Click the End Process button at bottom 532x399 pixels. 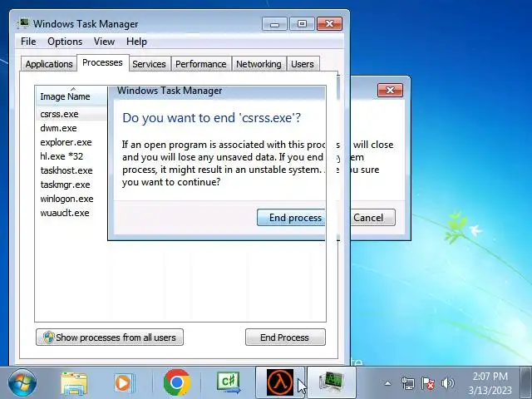(285, 337)
